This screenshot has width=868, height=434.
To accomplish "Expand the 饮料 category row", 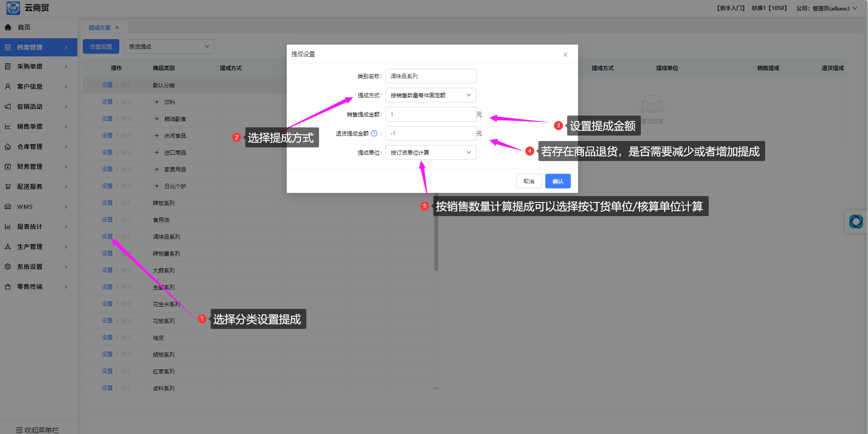I will 157,102.
